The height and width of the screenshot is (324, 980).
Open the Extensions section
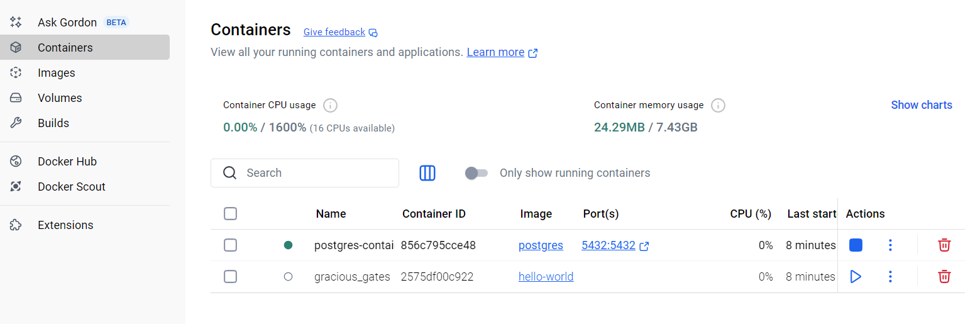[x=85, y=225]
